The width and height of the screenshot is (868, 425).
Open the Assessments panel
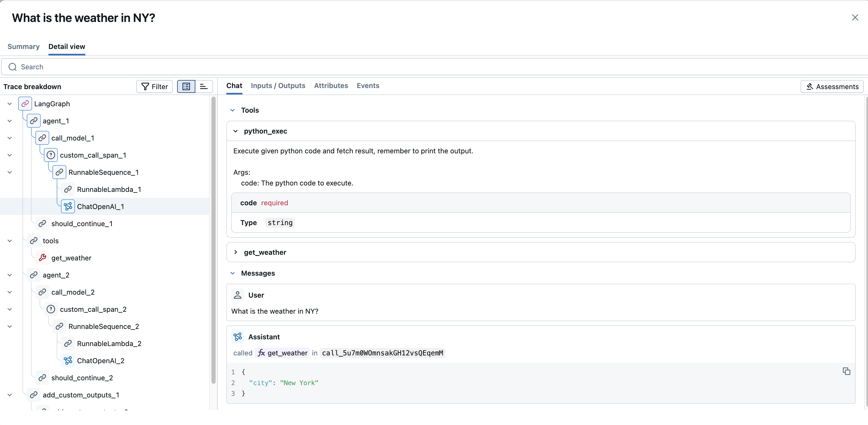(x=832, y=86)
